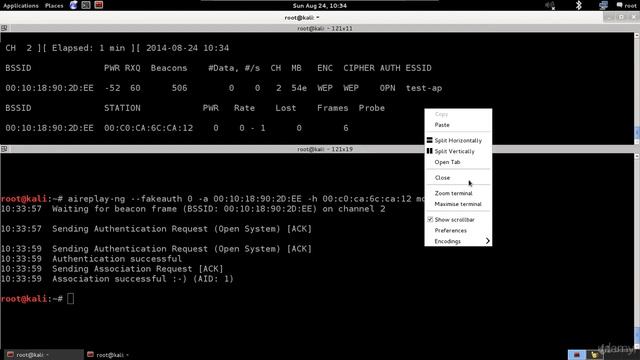The image size is (640, 360).
Task: Click the station MAC 00:C0:CA:6C:CA:12
Action: click(x=148, y=128)
